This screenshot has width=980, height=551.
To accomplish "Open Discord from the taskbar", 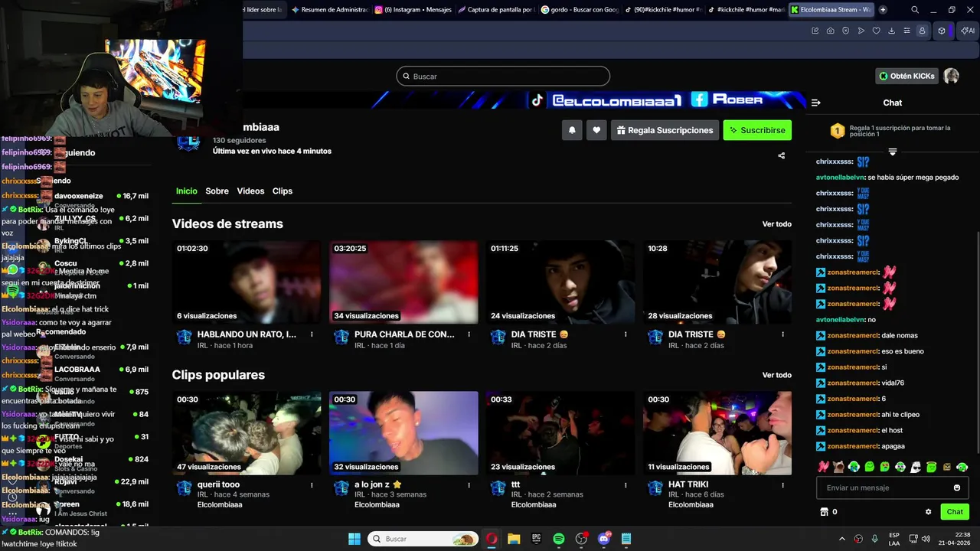I will coord(604,539).
